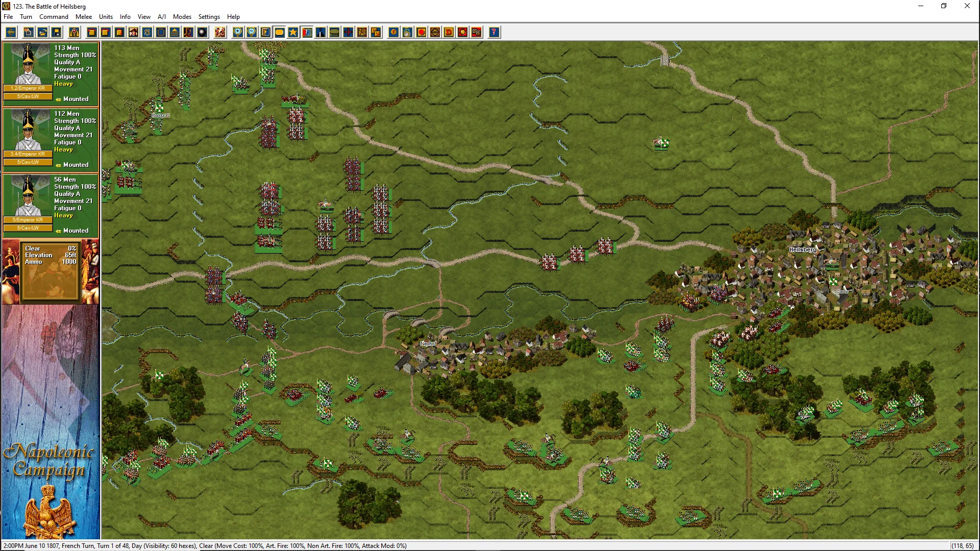980x551 pixels.
Task: Select the 56 Men cavalry unit card
Action: click(51, 205)
